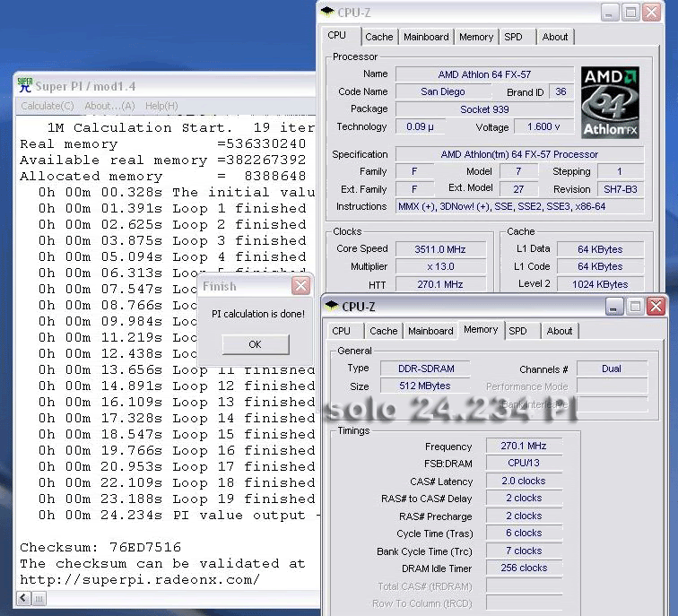Click the upper CPU-Z title bar chip icon
The width and height of the screenshot is (678, 616).
click(327, 12)
